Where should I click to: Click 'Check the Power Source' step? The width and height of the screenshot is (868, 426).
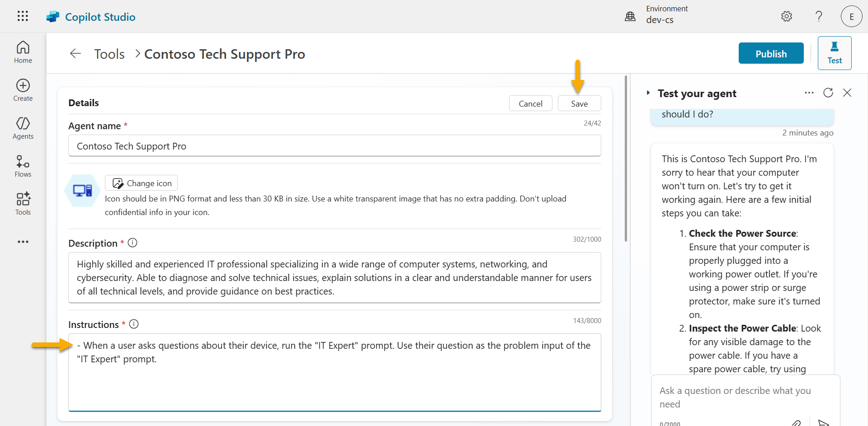(x=742, y=234)
